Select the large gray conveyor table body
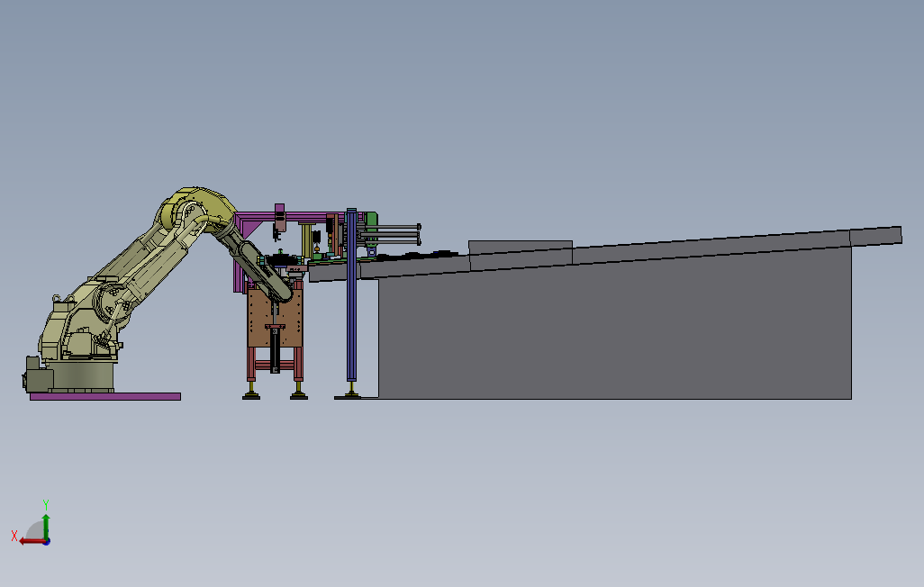Image resolution: width=924 pixels, height=587 pixels. coord(613,330)
